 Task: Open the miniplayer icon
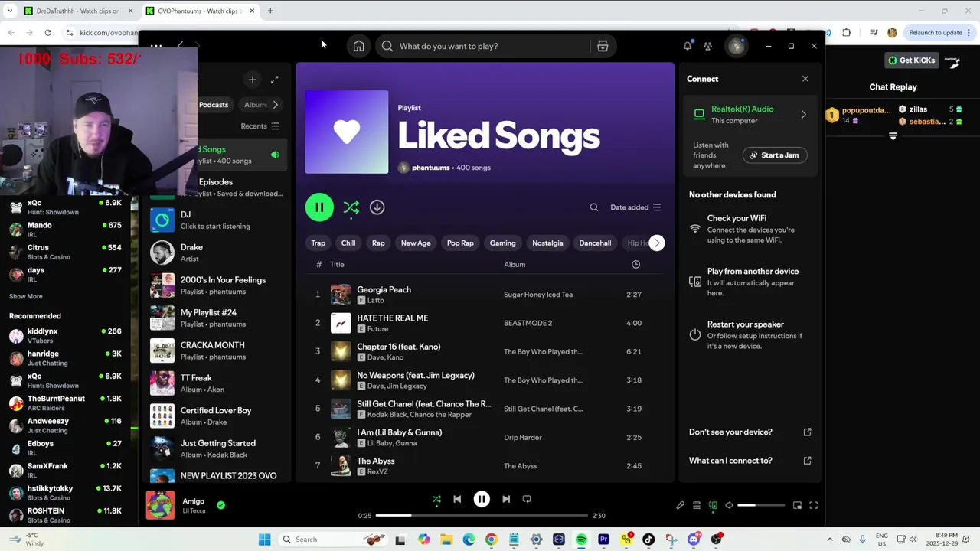[x=797, y=505]
